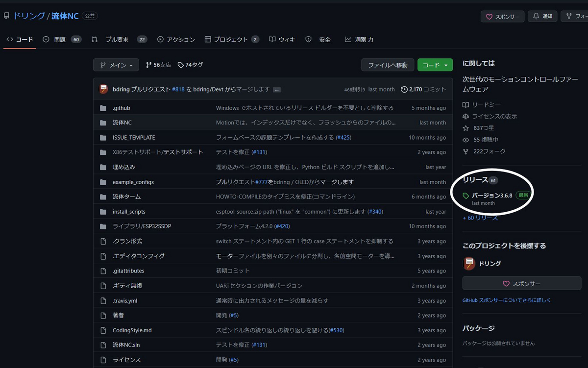Screen dimensions: 588x368
Task: Click the スポンサー heart button in header
Action: pyautogui.click(x=502, y=16)
